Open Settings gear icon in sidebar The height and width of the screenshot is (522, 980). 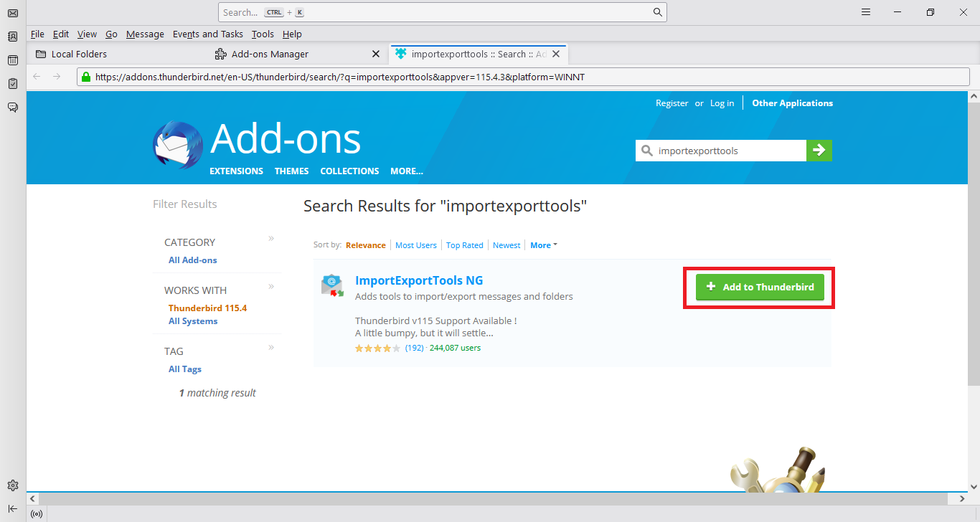(x=12, y=485)
